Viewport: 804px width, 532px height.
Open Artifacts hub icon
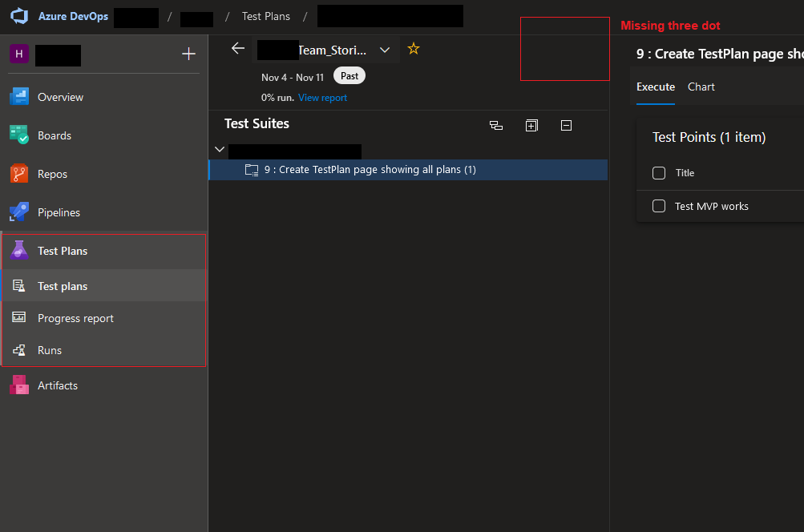19,385
